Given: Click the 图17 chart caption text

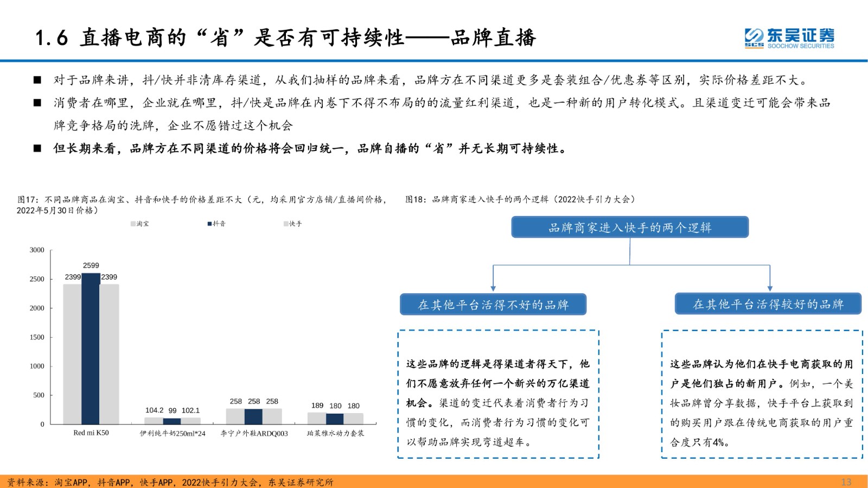Looking at the screenshot, I should click(202, 205).
